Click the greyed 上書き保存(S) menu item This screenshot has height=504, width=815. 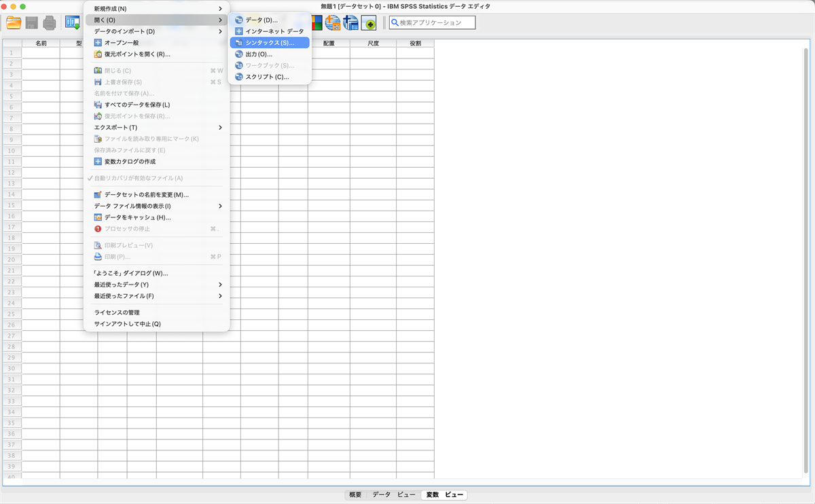[x=156, y=82]
